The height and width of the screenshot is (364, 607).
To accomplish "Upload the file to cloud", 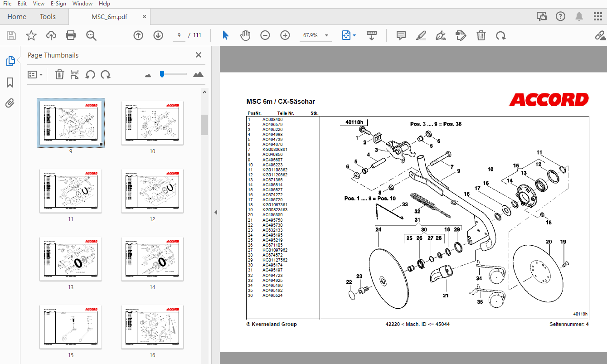I will click(51, 35).
